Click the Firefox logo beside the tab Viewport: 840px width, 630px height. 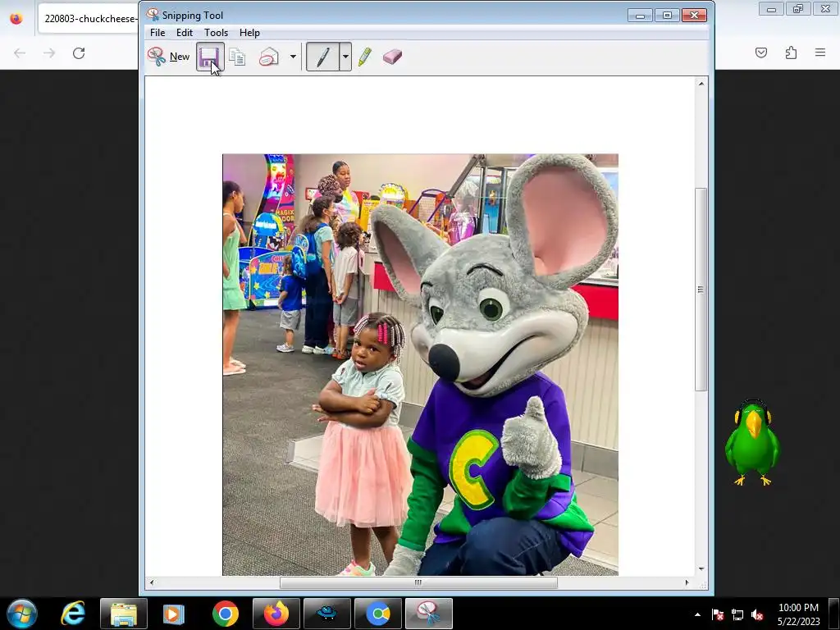16,18
